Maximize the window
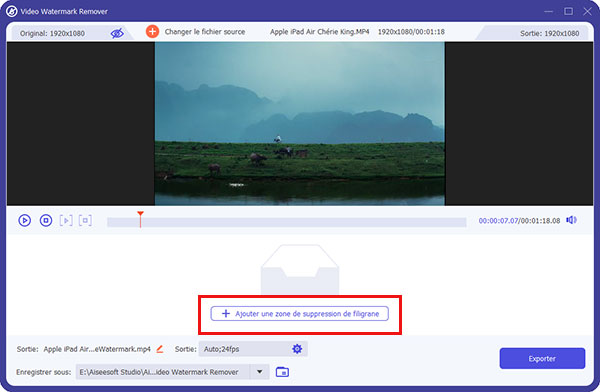This screenshot has width=600, height=392. (x=569, y=11)
